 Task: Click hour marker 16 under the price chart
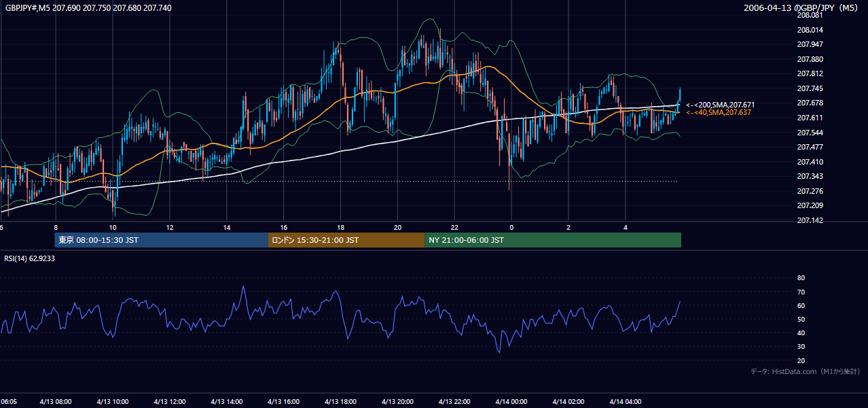[x=284, y=227]
